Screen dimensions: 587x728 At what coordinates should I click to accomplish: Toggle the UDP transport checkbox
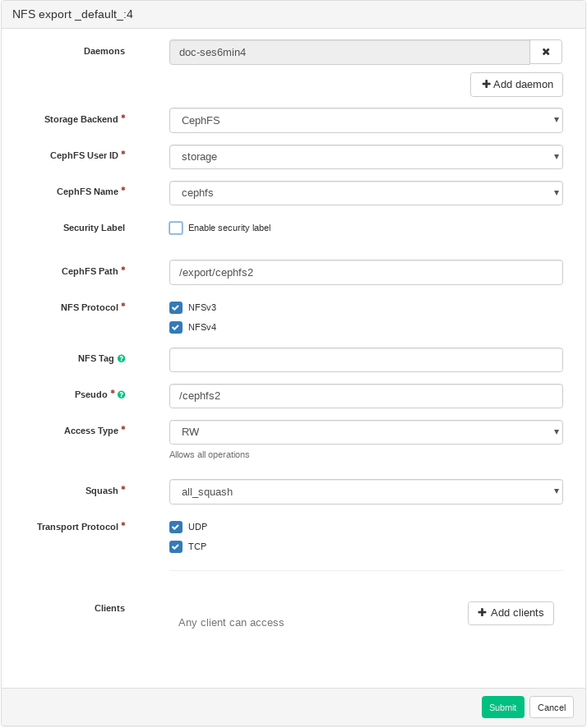(x=176, y=527)
